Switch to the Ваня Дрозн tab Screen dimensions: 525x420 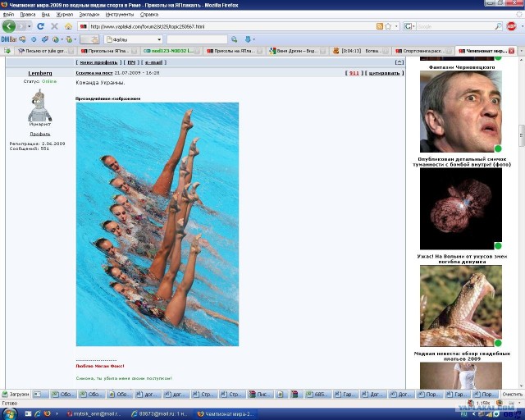point(298,51)
